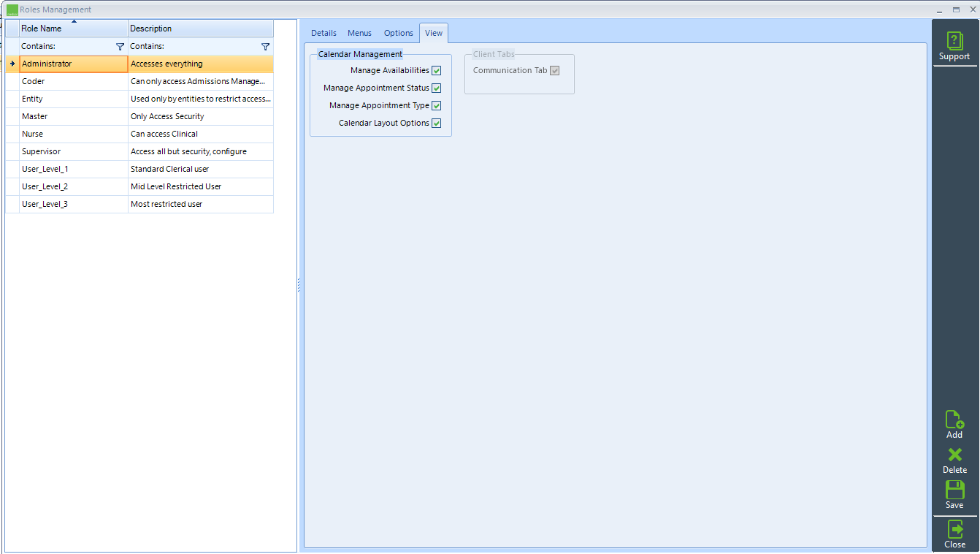980x554 pixels.
Task: Click the row indicator arrow beside Administrator
Action: [x=12, y=64]
